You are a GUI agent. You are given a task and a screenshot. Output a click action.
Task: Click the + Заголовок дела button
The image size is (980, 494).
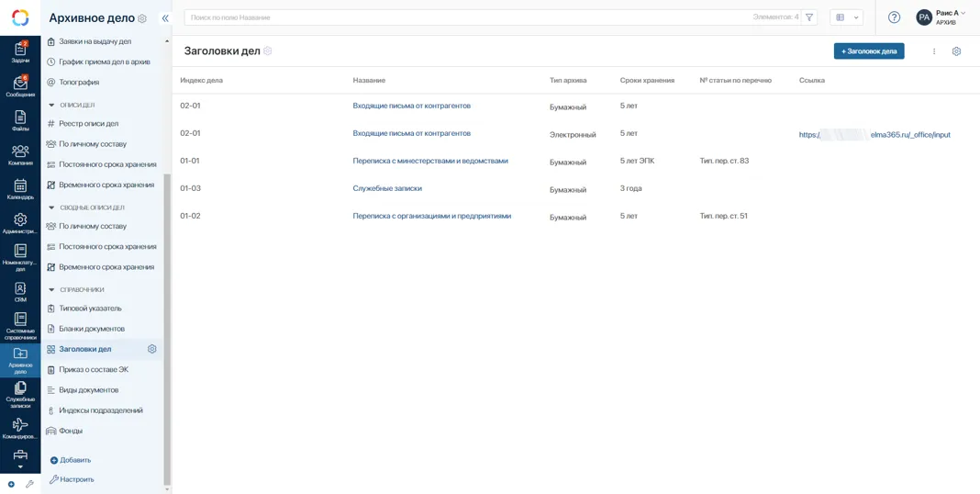[x=868, y=51]
